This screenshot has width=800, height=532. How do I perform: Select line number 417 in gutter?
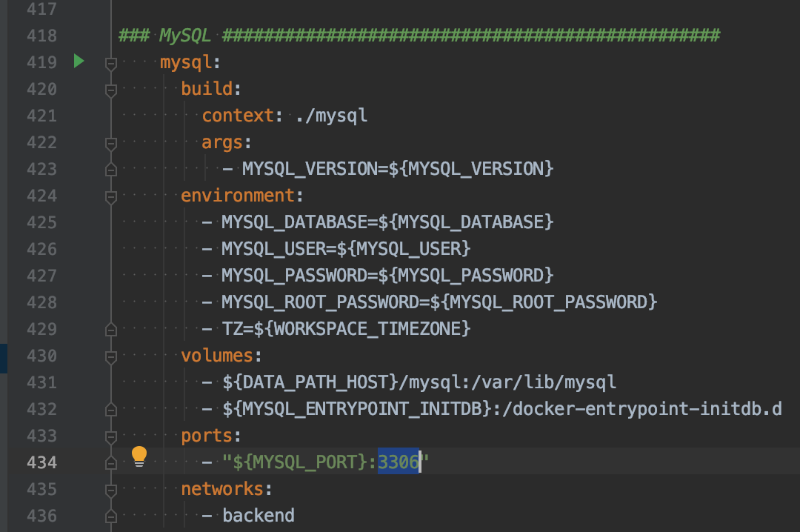(41, 9)
